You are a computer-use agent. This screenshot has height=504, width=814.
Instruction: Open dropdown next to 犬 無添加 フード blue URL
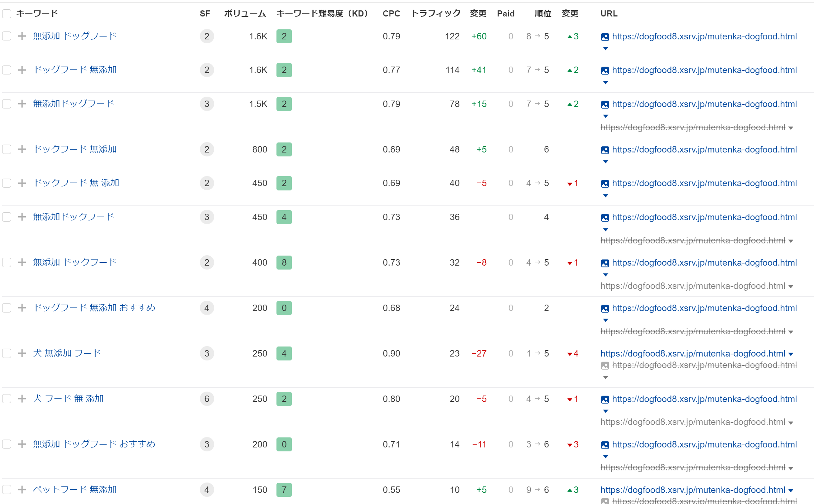(x=791, y=354)
